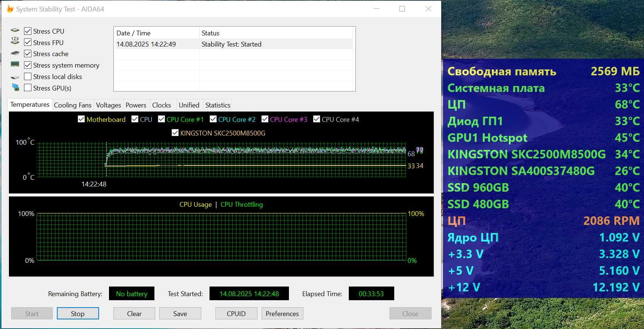The image size is (644, 329).
Task: Click the disabled Start button
Action: 32,313
